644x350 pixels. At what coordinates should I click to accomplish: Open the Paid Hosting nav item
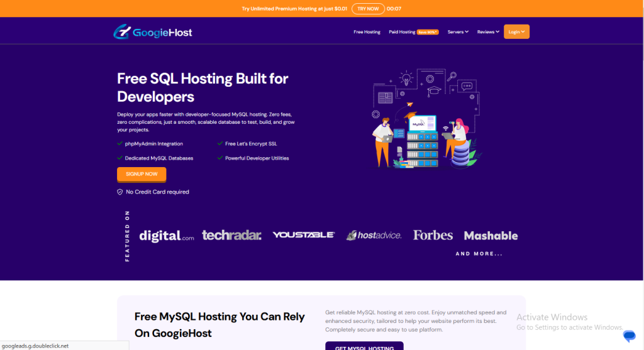(x=402, y=31)
